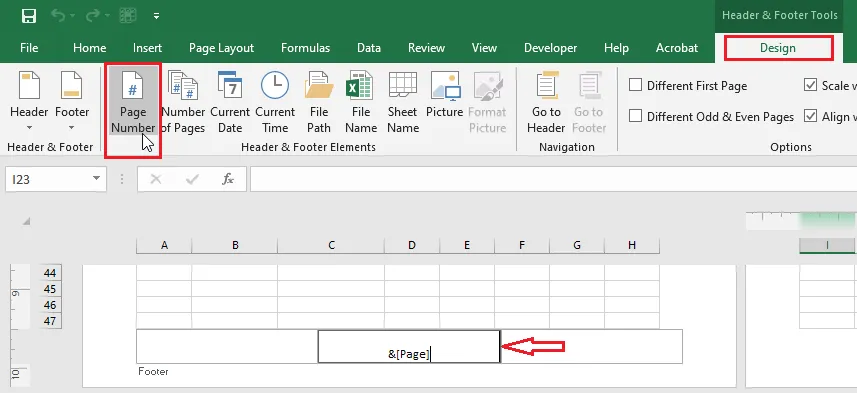This screenshot has width=857, height=393.
Task: Click the Go to Header button
Action: tap(546, 102)
